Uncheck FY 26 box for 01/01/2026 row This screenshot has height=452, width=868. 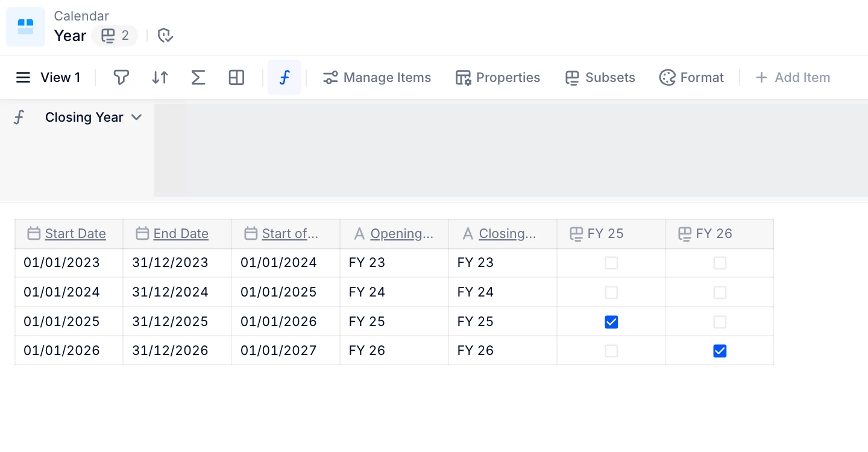point(720,351)
